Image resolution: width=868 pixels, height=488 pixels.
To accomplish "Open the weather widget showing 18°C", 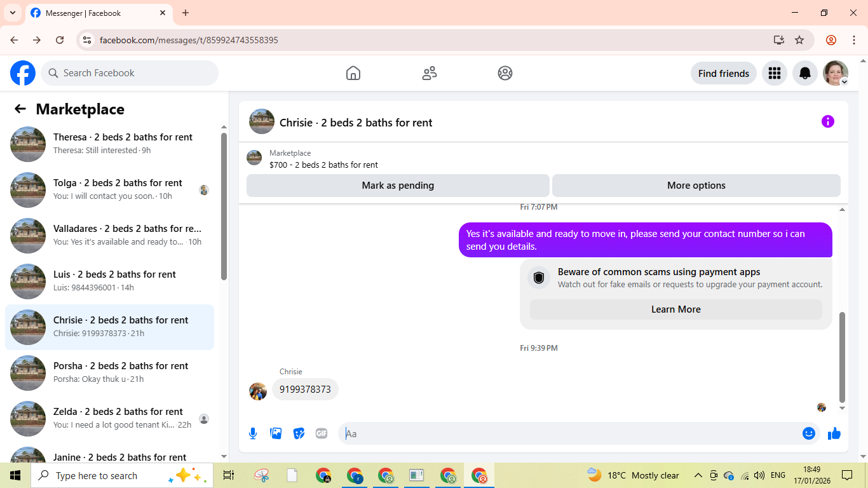I will pyautogui.click(x=633, y=475).
